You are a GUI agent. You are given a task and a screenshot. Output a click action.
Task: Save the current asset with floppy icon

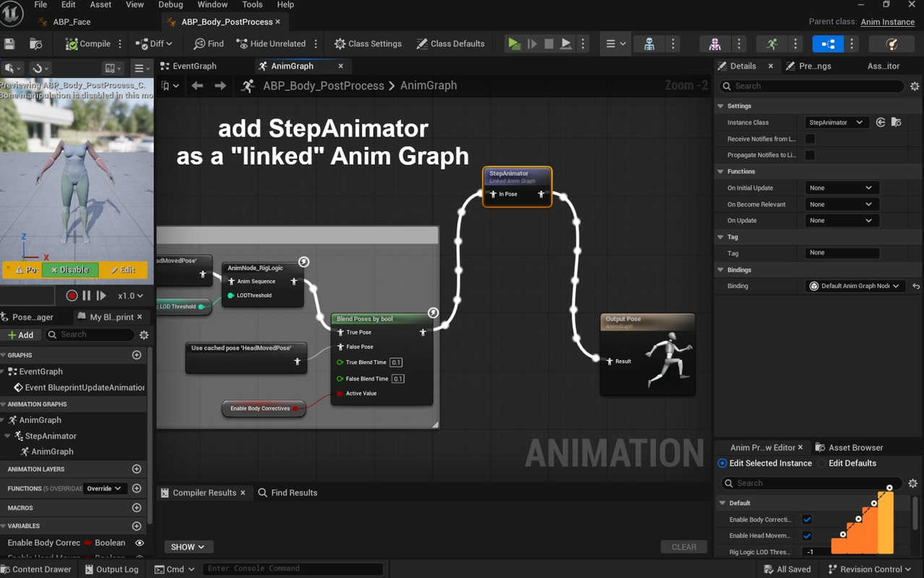9,44
